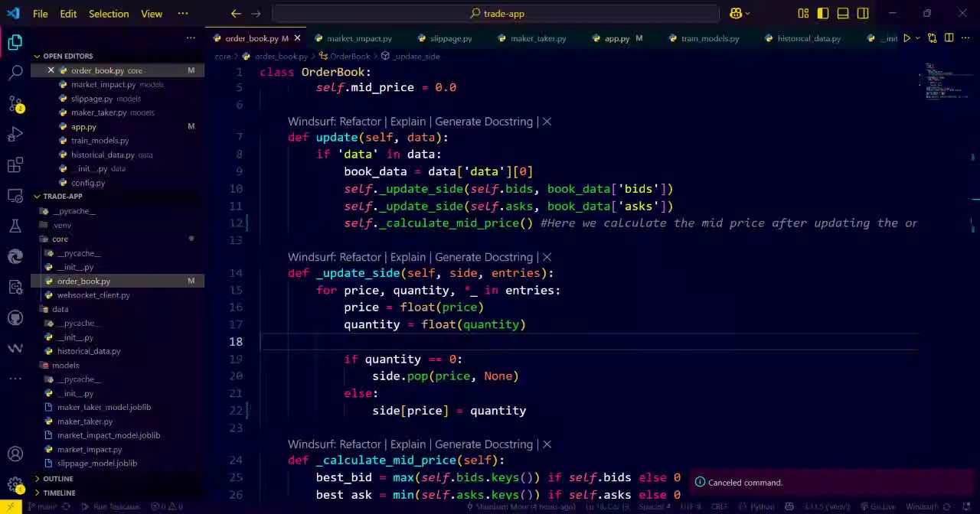Screen dimensions: 980x514
Task: Click Explain link above _update_side
Action: 408,257
